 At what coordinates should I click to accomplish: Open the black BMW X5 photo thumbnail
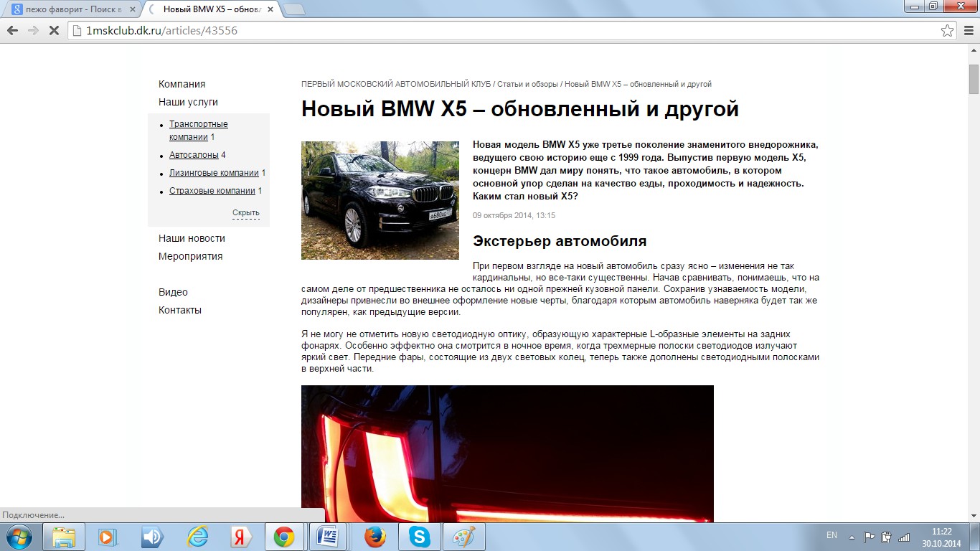click(380, 200)
